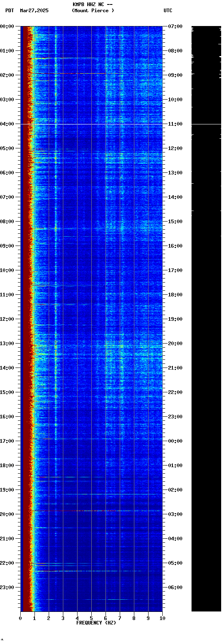Select the '(Mount Pierce )' station name
Viewport: 224px width, 644px height.
point(93,11)
